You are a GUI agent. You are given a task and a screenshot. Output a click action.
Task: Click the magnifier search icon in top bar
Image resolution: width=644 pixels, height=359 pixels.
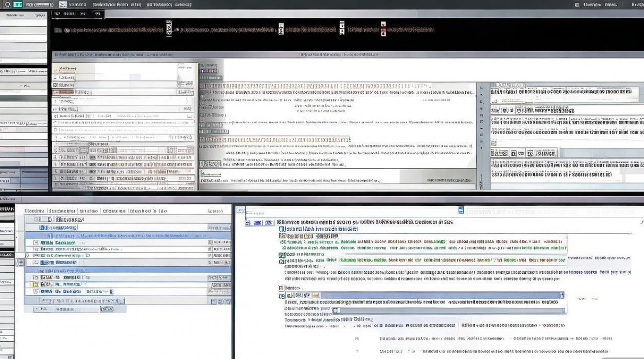pos(7,4)
